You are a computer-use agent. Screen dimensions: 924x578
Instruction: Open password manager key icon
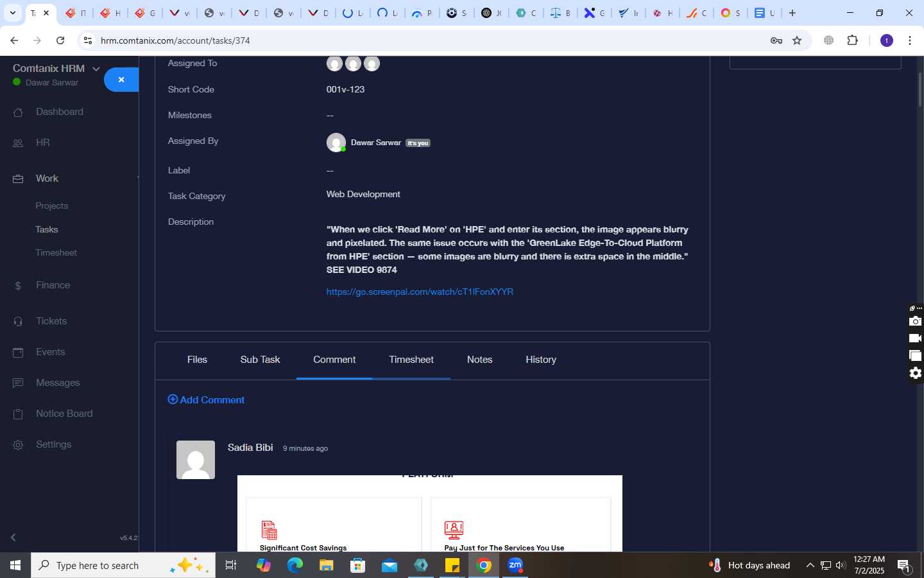coord(776,40)
